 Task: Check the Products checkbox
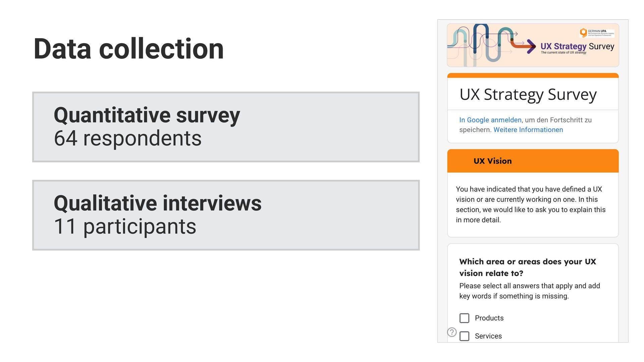[x=464, y=318]
